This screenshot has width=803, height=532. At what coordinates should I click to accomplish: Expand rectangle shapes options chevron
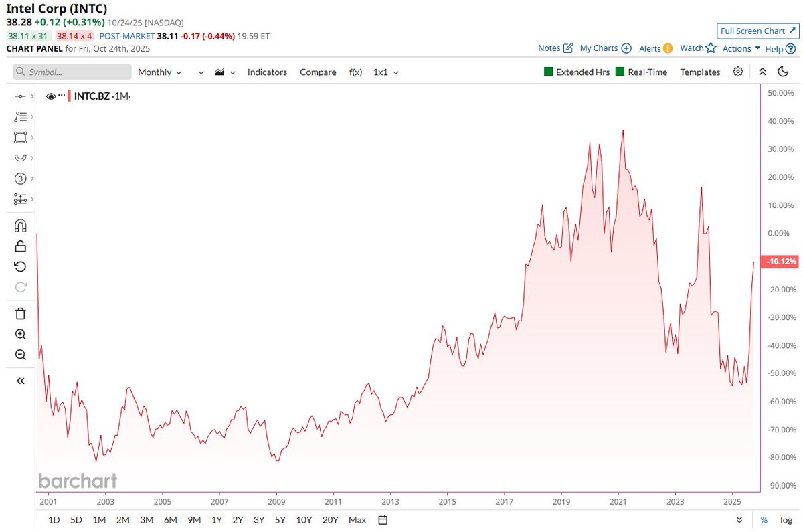pyautogui.click(x=31, y=137)
